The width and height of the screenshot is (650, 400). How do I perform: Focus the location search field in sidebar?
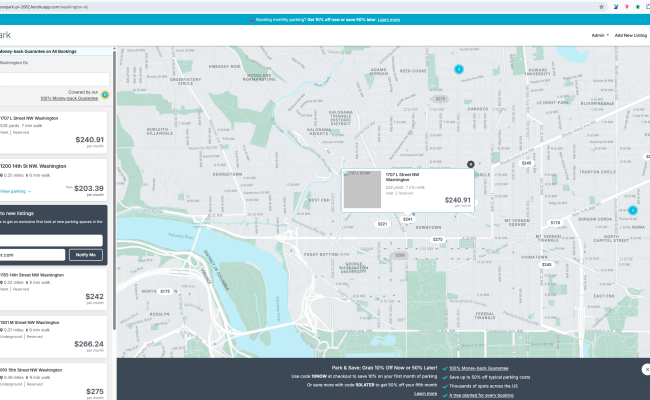tap(54, 79)
